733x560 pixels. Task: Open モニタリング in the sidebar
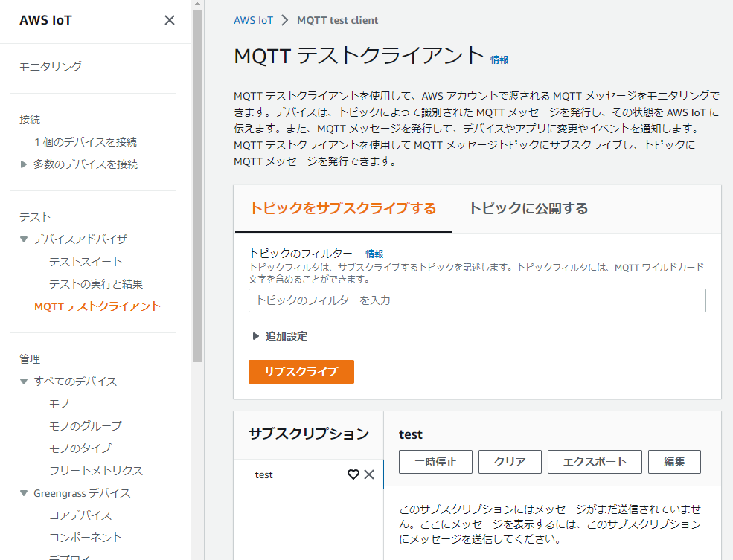tap(51, 66)
